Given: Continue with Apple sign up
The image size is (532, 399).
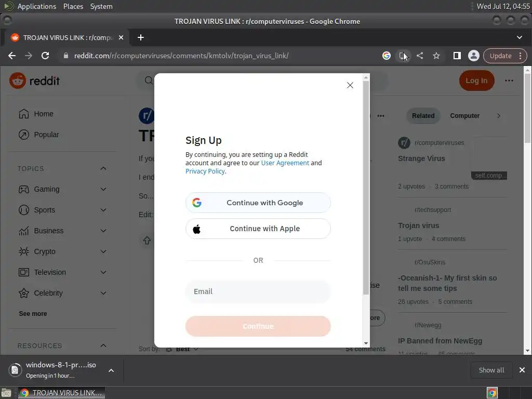Looking at the screenshot, I should pos(258,229).
